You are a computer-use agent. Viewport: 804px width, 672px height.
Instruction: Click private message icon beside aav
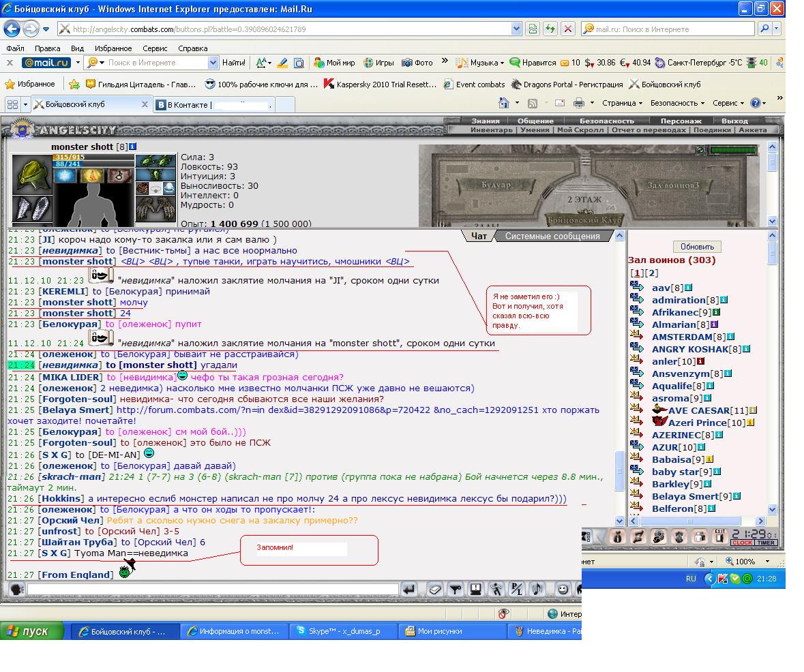(x=636, y=287)
